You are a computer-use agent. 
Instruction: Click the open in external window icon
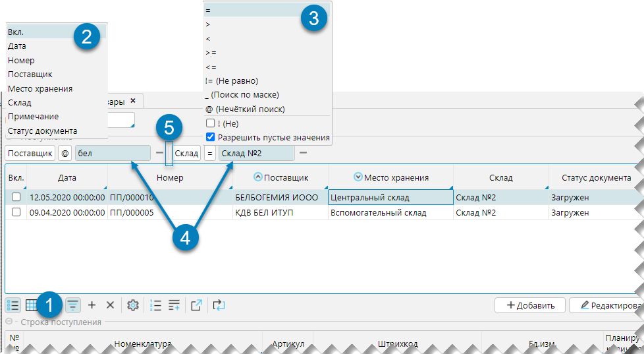[196, 305]
